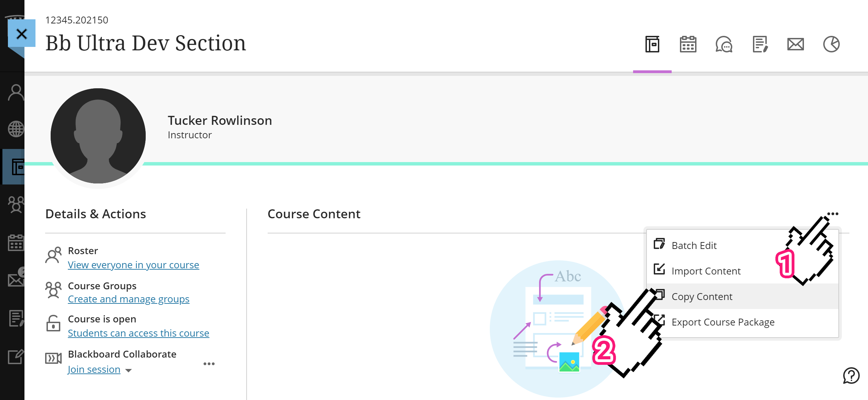Screen dimensions: 868x400
Task: Expand the three-dot Course Content menu
Action: point(832,214)
